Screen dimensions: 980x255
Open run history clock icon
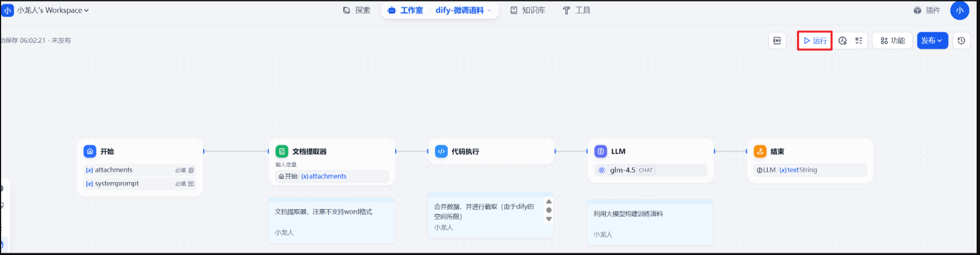843,41
